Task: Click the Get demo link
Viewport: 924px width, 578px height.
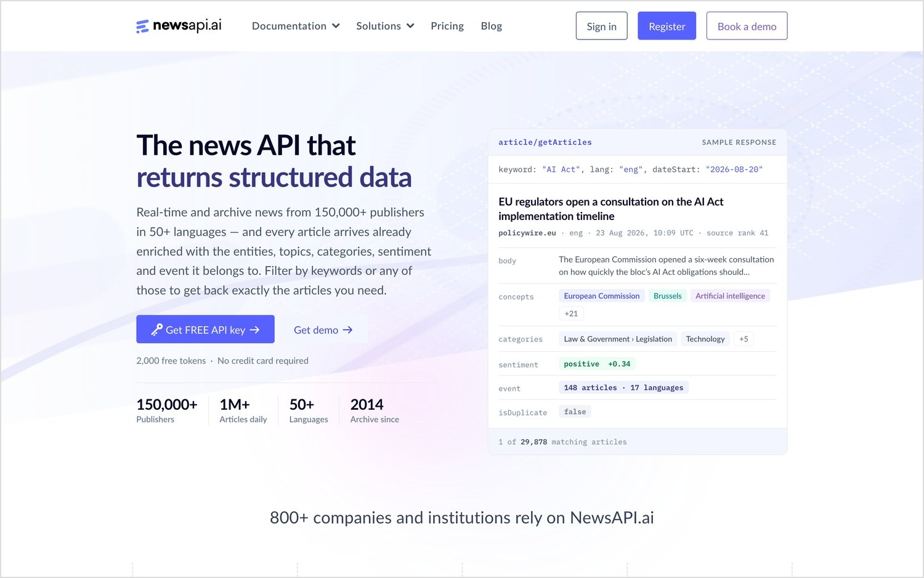Action: 323,330
